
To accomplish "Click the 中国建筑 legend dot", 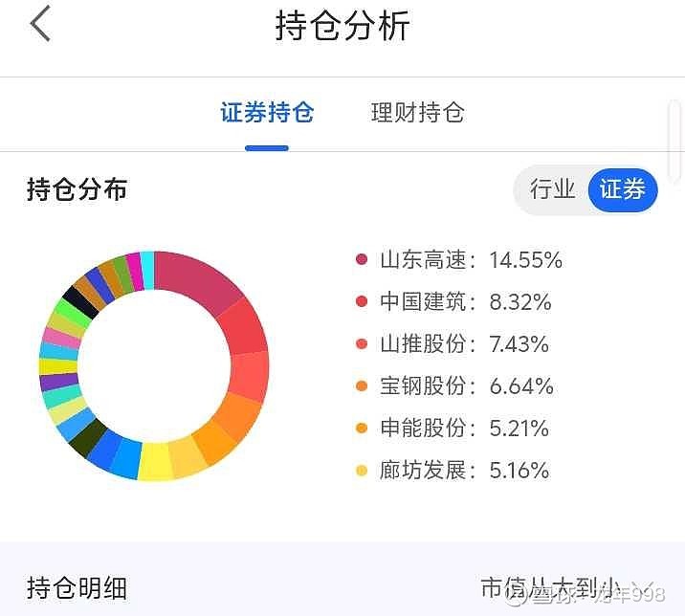I will pyautogui.click(x=362, y=302).
